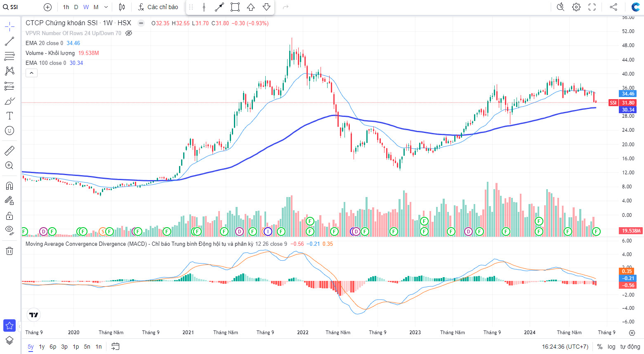Select the M monthly timeframe
The width and height of the screenshot is (644, 354).
[96, 7]
